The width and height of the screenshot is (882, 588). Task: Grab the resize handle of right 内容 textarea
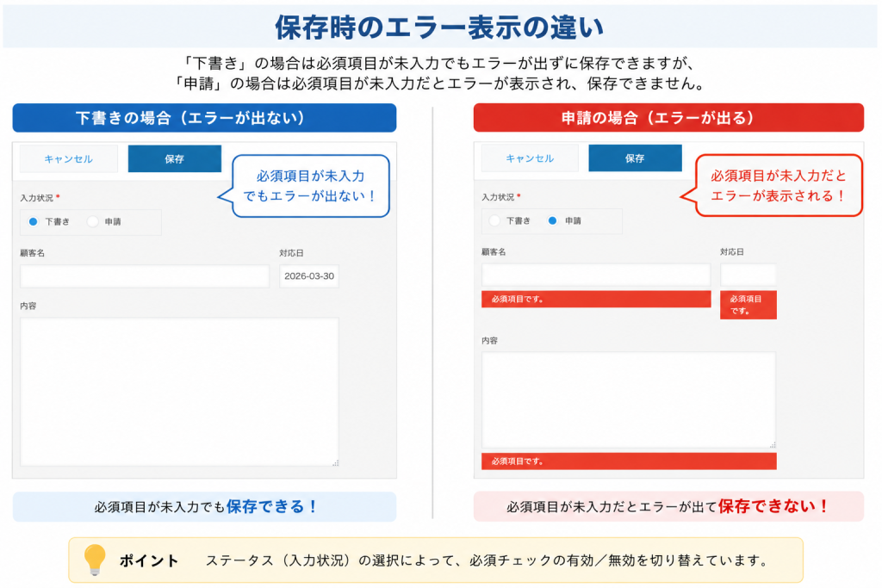point(773,444)
